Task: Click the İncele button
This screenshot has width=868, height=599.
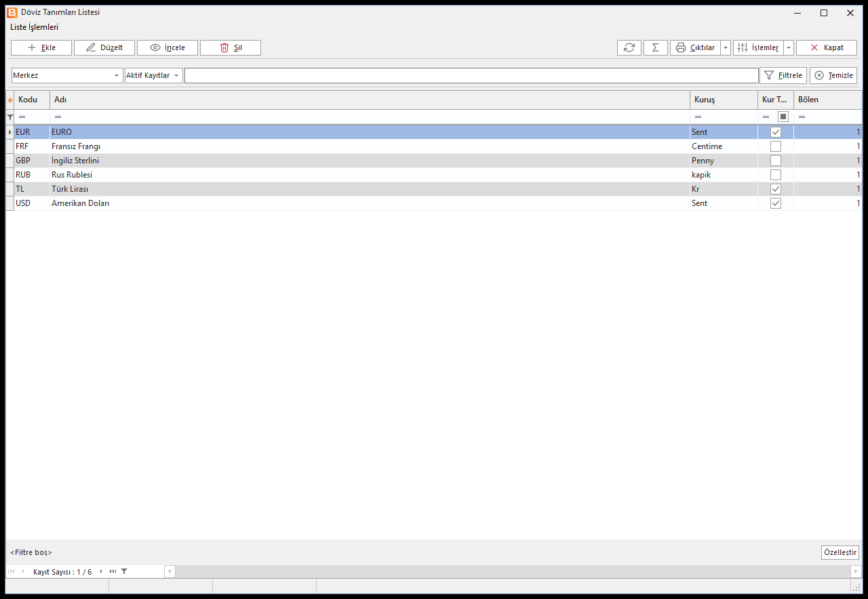Action: [x=167, y=47]
